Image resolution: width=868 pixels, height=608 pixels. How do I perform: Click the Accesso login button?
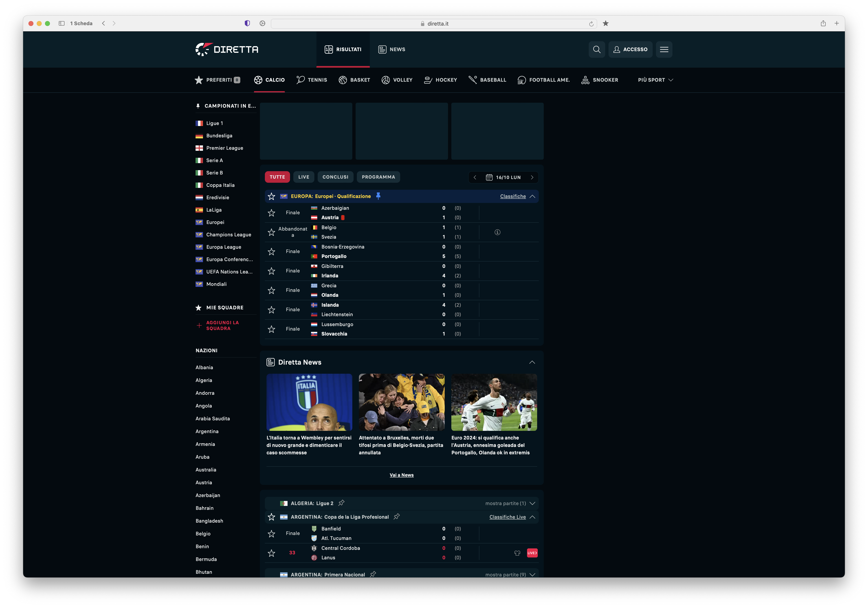tap(630, 49)
